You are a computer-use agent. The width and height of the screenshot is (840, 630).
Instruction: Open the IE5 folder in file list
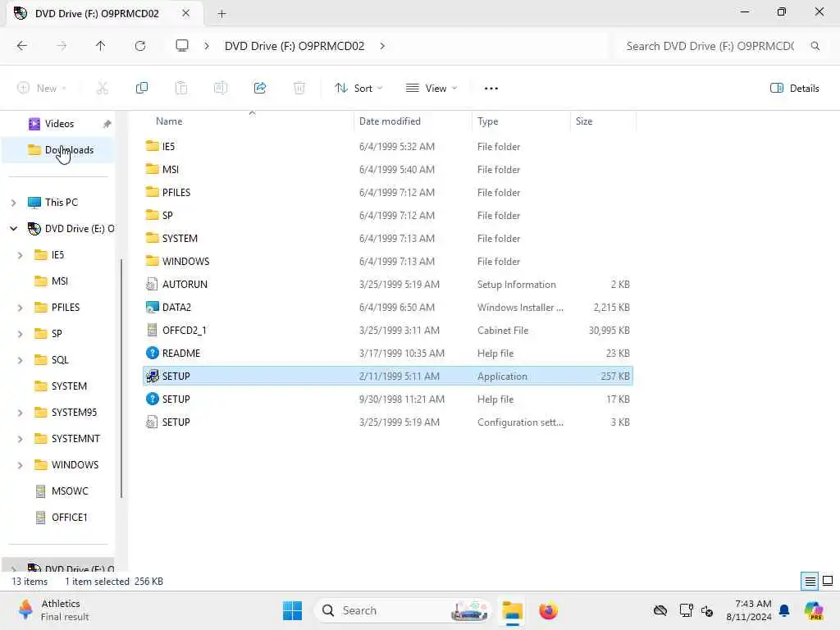click(388, 146)
